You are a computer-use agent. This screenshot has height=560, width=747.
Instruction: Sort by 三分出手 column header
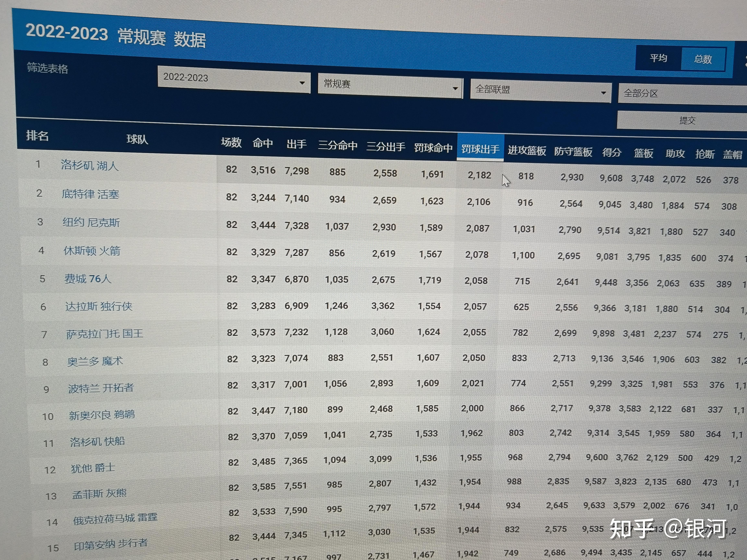(x=386, y=147)
